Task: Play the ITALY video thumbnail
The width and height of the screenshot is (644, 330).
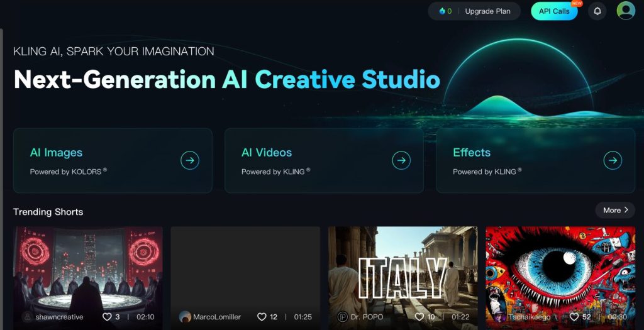Action: tap(402, 270)
